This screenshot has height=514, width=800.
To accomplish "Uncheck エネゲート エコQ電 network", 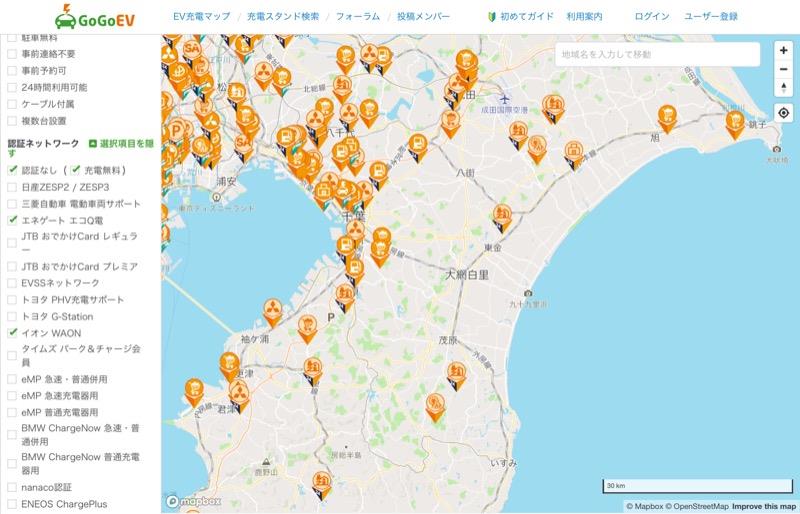I will tap(12, 221).
